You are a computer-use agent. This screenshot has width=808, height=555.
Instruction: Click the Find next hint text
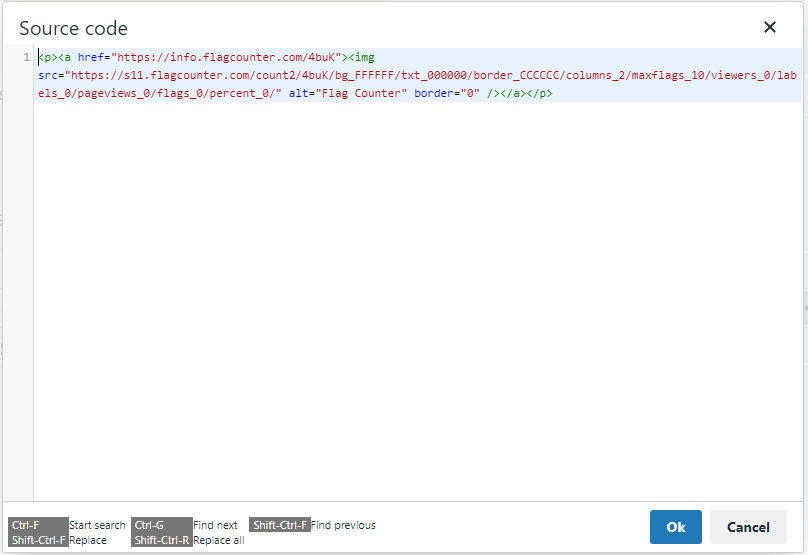[215, 525]
